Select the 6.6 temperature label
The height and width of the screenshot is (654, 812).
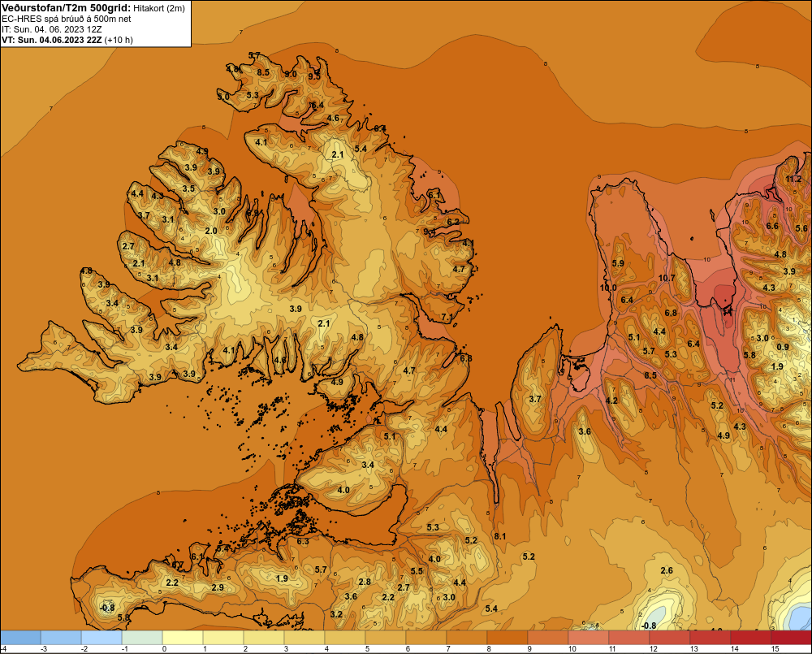pos(772,226)
